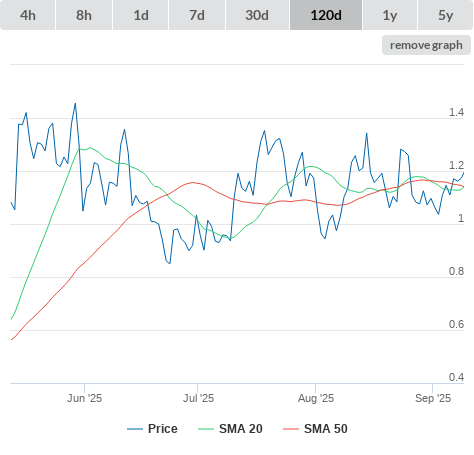Click the green SMA 20 line marker
The height and width of the screenshot is (455, 474).
click(206, 429)
